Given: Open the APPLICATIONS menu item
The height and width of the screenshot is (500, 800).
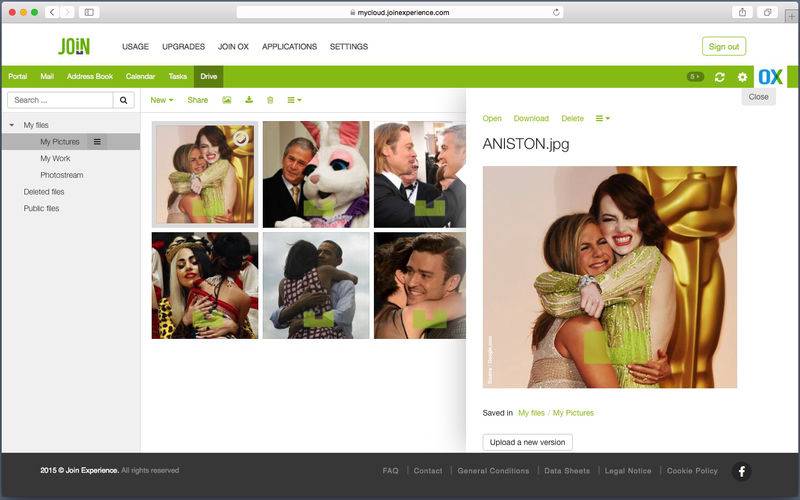Looking at the screenshot, I should (289, 46).
